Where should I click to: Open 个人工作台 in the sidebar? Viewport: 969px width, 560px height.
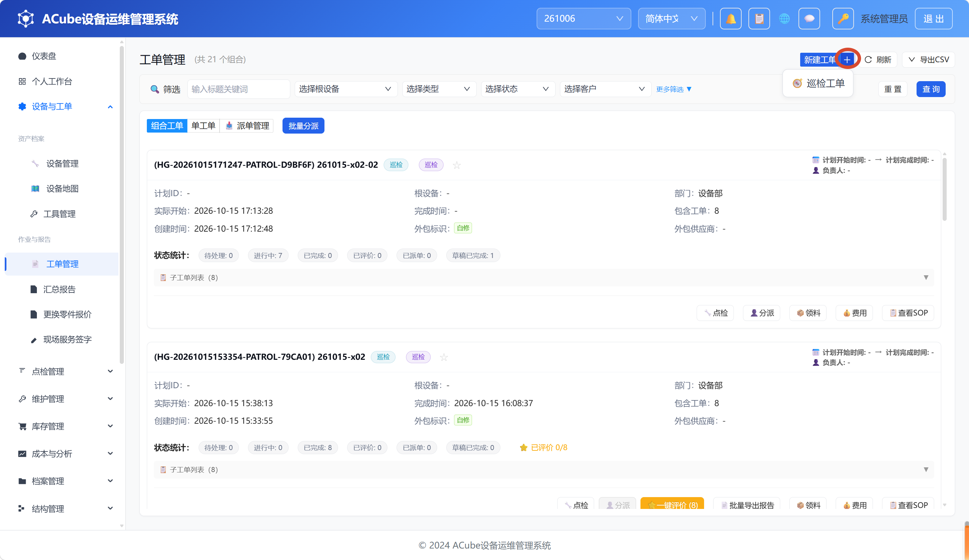click(52, 81)
